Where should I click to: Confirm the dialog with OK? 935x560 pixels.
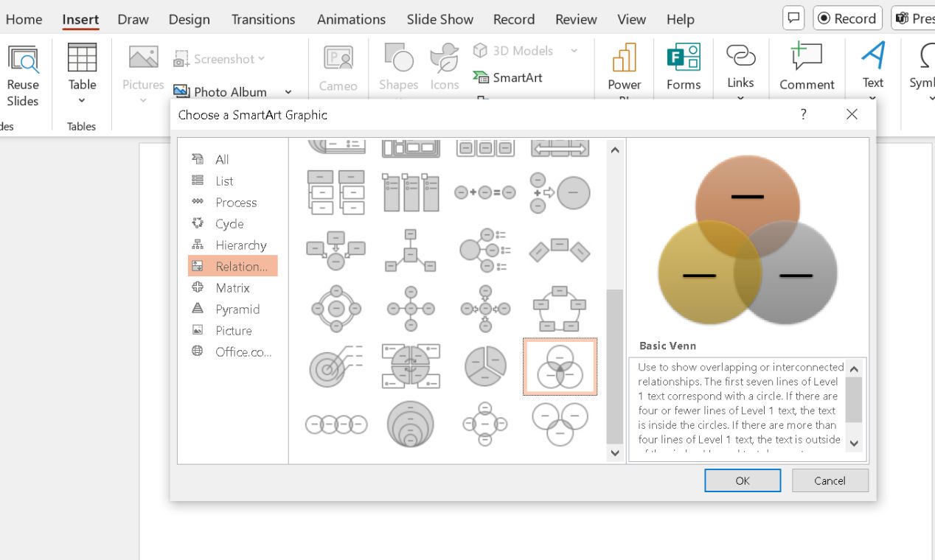click(743, 480)
